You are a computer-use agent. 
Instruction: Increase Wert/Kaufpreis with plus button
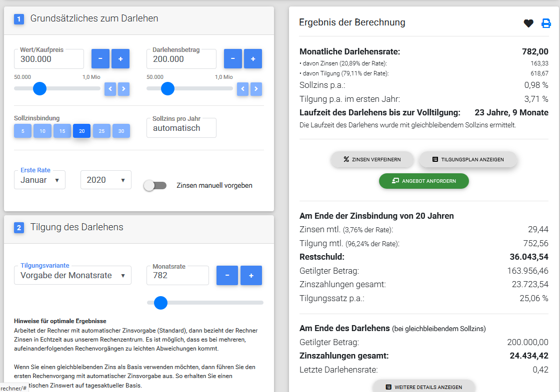click(x=120, y=59)
